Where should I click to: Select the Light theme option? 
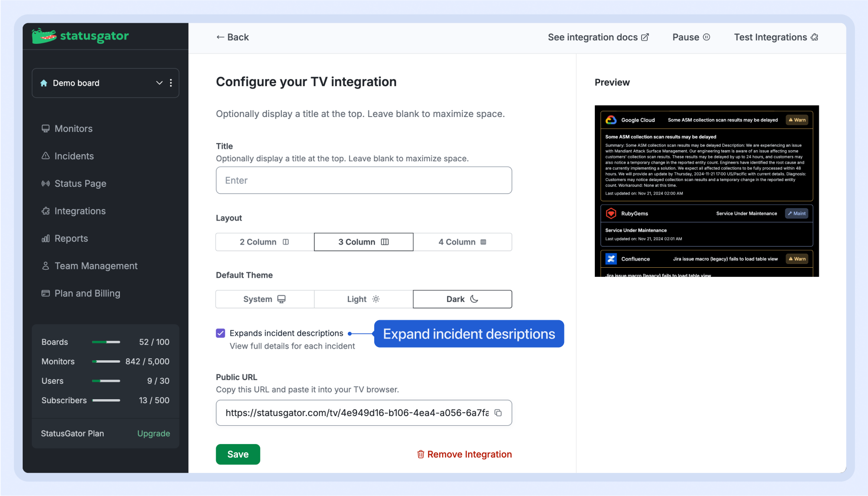(363, 299)
